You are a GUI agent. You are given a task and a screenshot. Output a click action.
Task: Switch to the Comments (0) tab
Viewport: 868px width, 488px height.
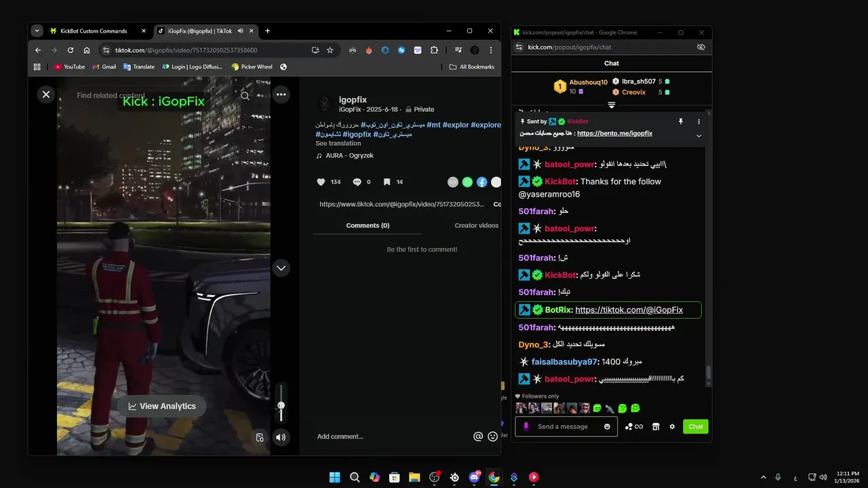coord(368,226)
